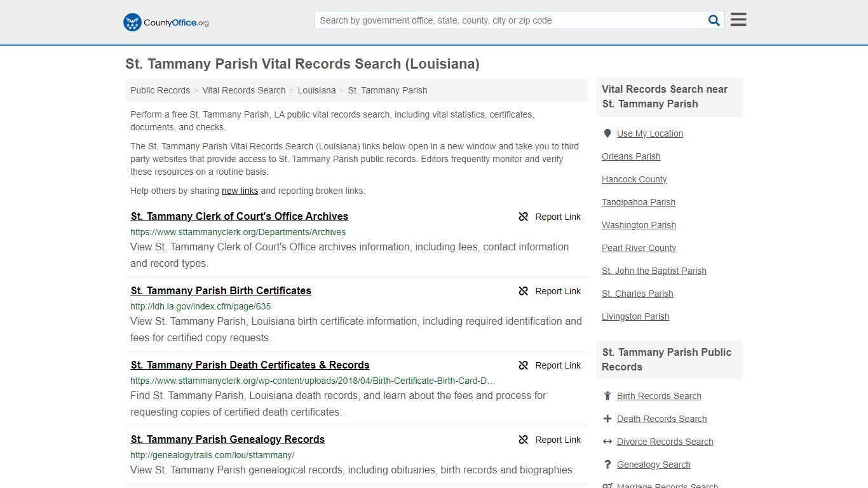Click Report Link icon for Clerk Archives
Screen dimensions: 868x488
(523, 217)
